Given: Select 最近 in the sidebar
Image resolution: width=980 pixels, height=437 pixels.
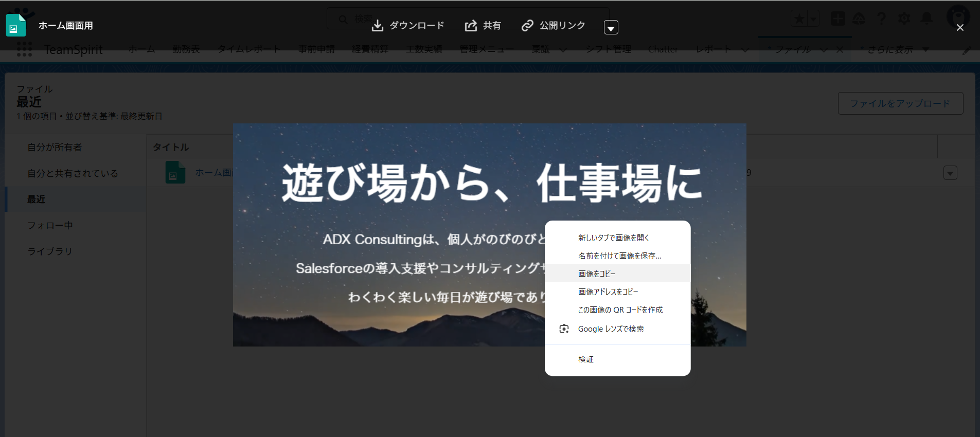Looking at the screenshot, I should 76,199.
